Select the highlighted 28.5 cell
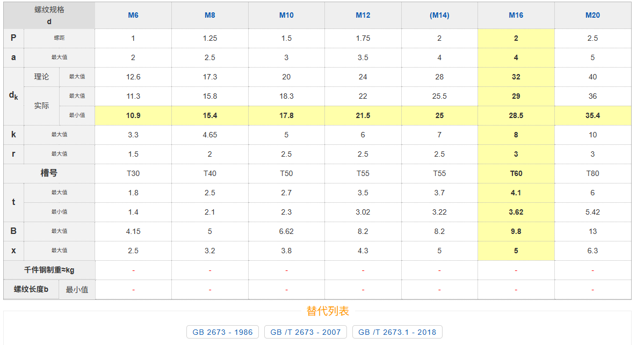644x345 pixels. click(516, 115)
